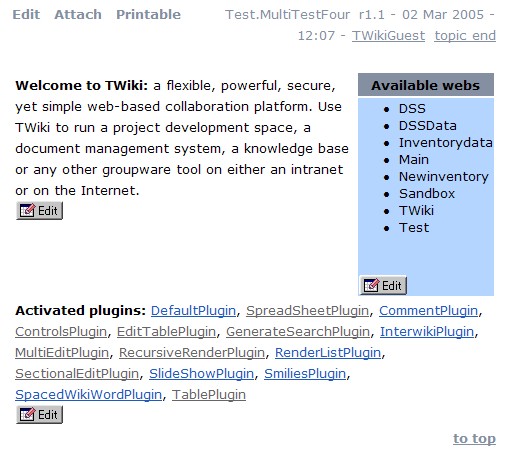This screenshot has height=454, width=506.
Task: Visit the InterwikiPlugin link
Action: click(x=427, y=332)
